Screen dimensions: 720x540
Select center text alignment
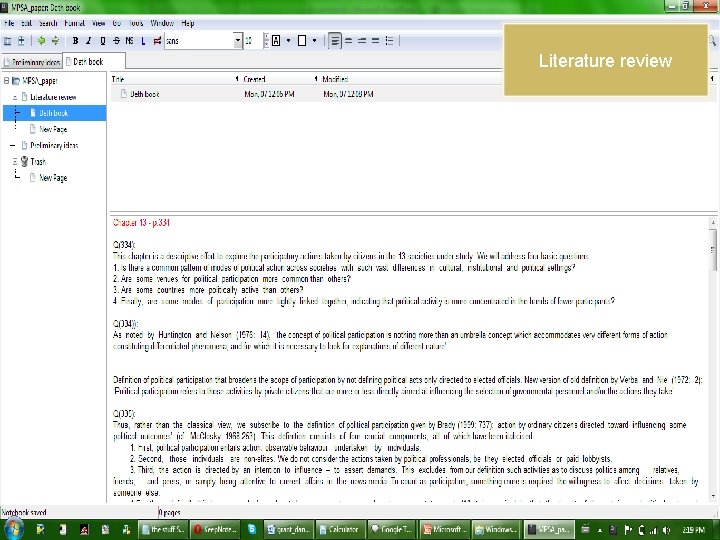349,41
